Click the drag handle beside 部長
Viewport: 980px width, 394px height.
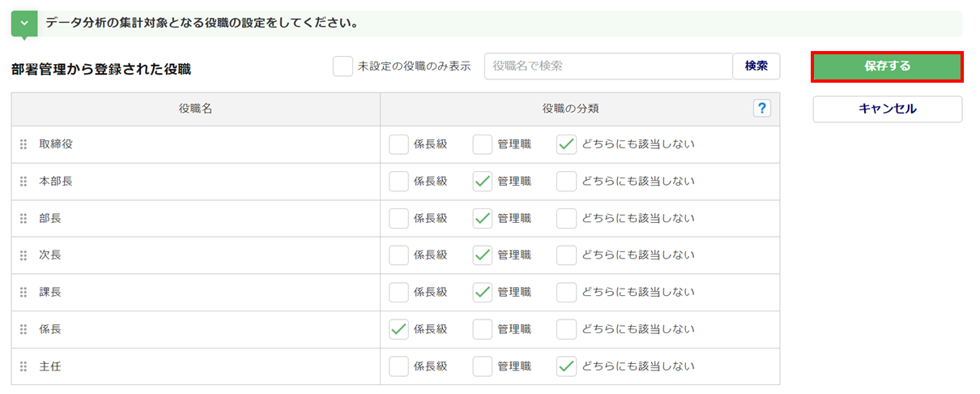(23, 219)
